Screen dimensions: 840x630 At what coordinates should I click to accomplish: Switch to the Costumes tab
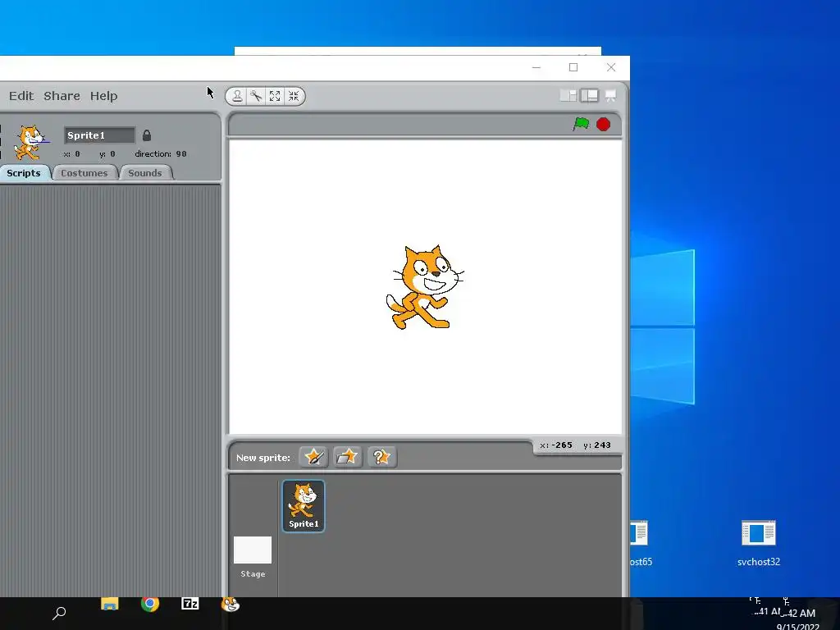[84, 173]
